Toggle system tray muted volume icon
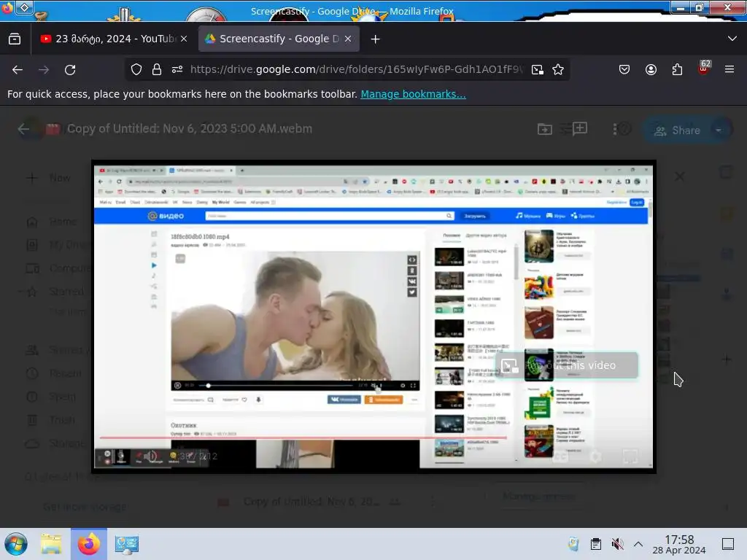The image size is (747, 560). 617,544
